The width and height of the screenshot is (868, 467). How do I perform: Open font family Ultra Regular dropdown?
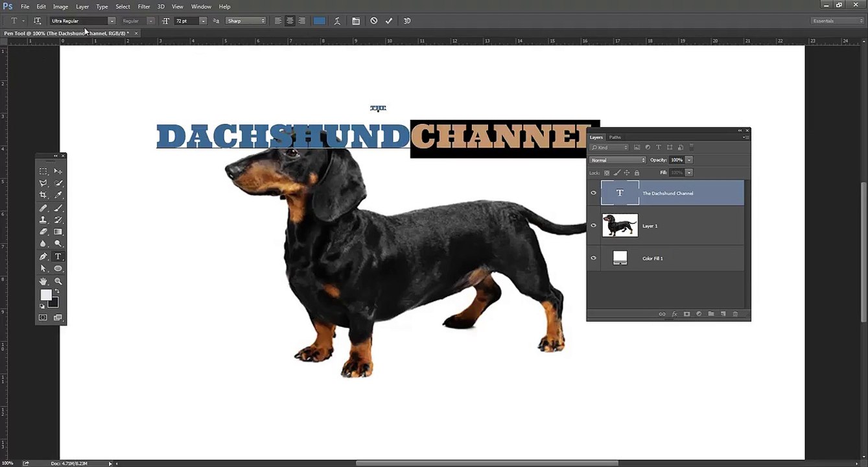click(x=111, y=21)
